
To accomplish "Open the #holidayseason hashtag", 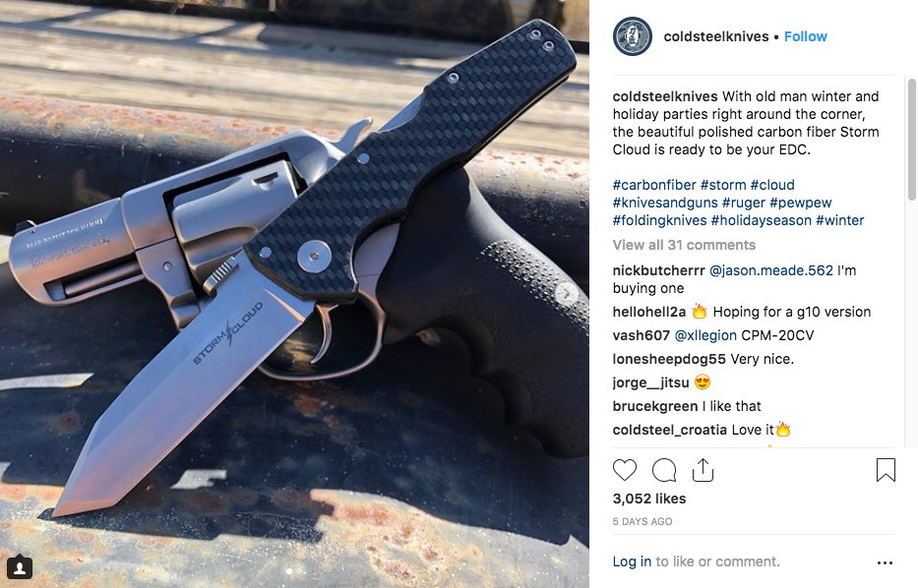I will click(x=762, y=220).
